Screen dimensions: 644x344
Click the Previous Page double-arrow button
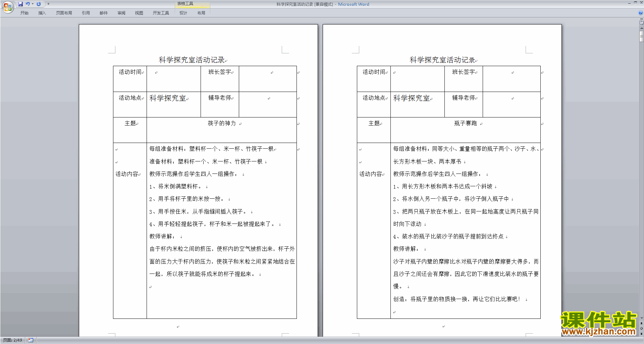pos(641,324)
